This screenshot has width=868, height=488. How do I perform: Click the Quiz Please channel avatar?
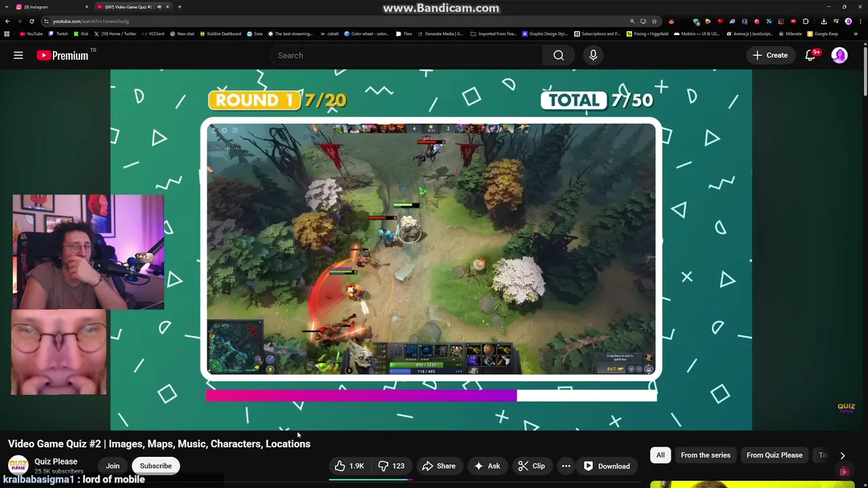tap(18, 466)
